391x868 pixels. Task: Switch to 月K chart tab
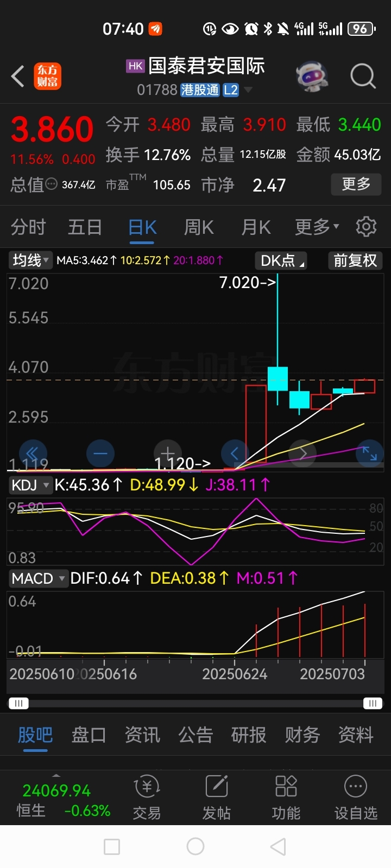(256, 227)
